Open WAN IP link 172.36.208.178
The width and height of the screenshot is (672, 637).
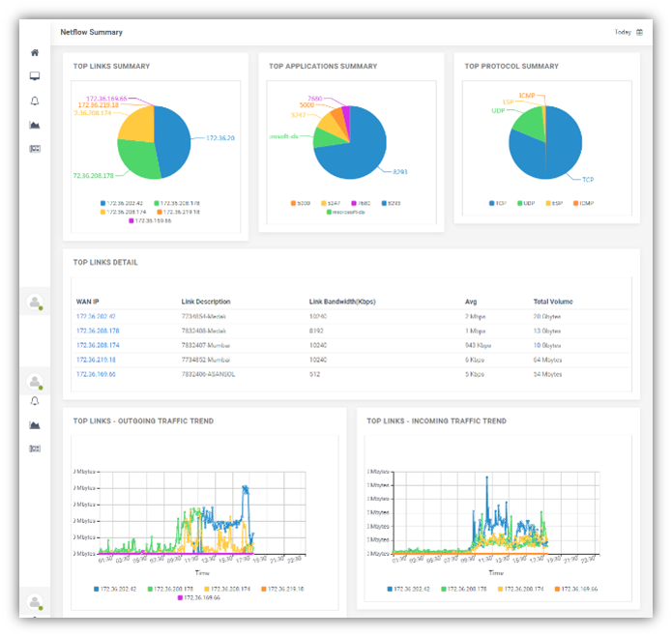coord(97,331)
